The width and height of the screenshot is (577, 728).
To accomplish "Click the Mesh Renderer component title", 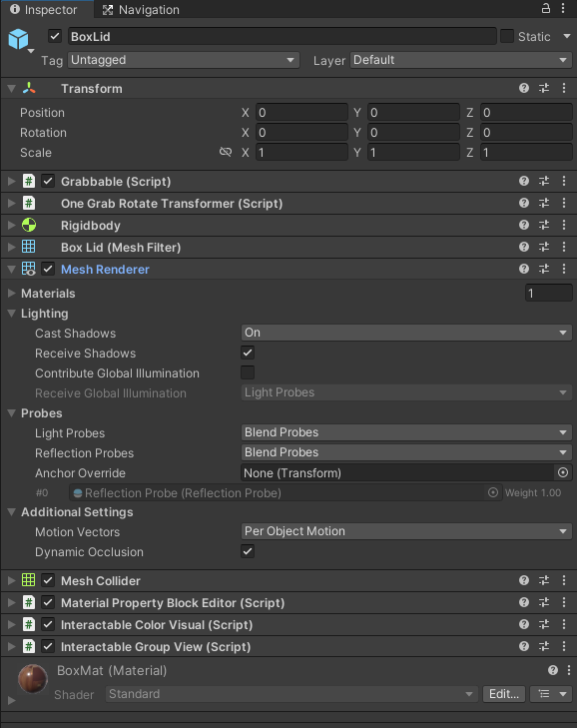I will (x=105, y=270).
